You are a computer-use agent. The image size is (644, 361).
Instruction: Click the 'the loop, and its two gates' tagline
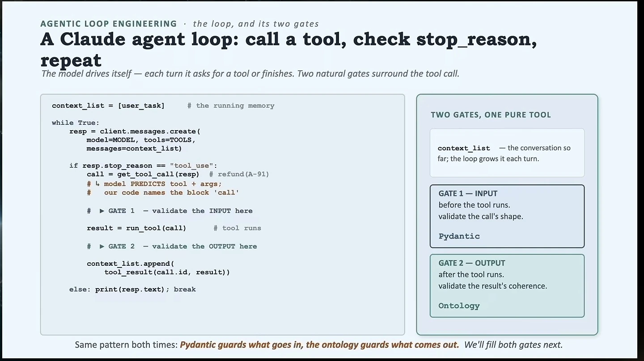pyautogui.click(x=256, y=24)
